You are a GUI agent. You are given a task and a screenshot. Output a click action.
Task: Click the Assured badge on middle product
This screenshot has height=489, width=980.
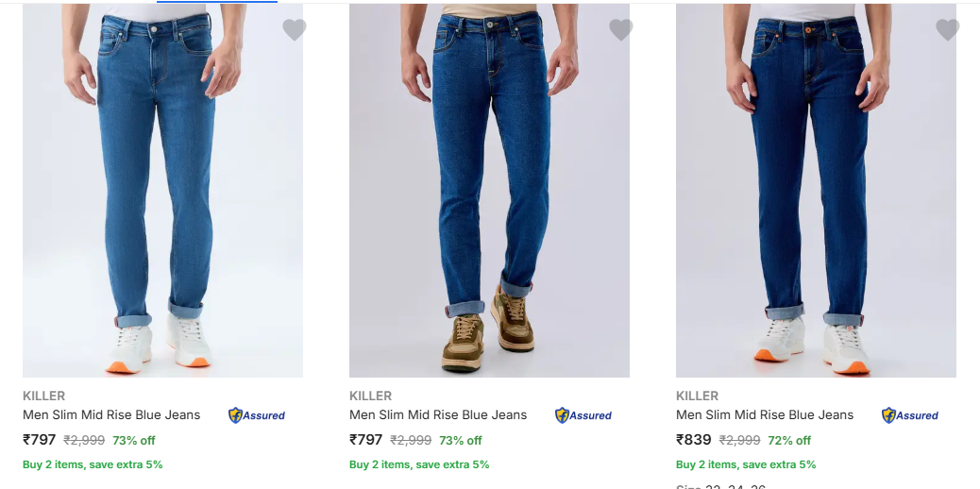point(583,415)
